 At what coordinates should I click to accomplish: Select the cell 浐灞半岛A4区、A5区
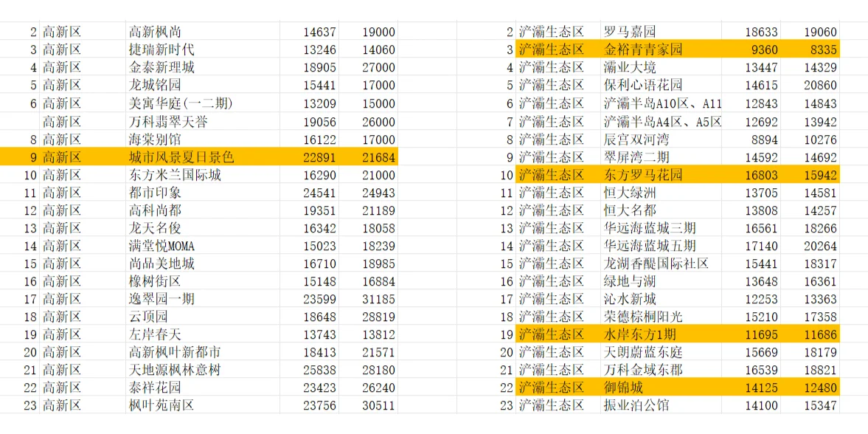pos(661,121)
